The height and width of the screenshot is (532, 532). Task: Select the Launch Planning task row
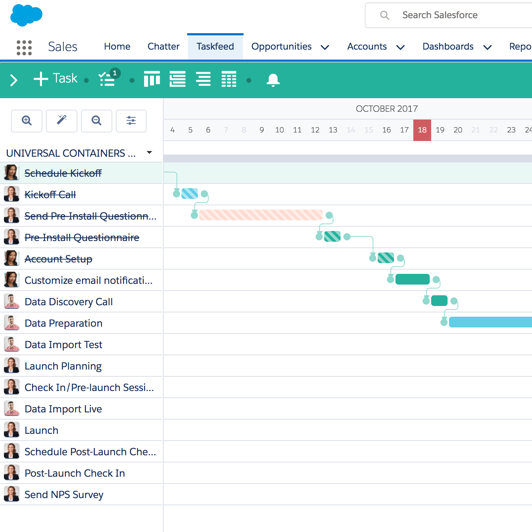(81, 366)
